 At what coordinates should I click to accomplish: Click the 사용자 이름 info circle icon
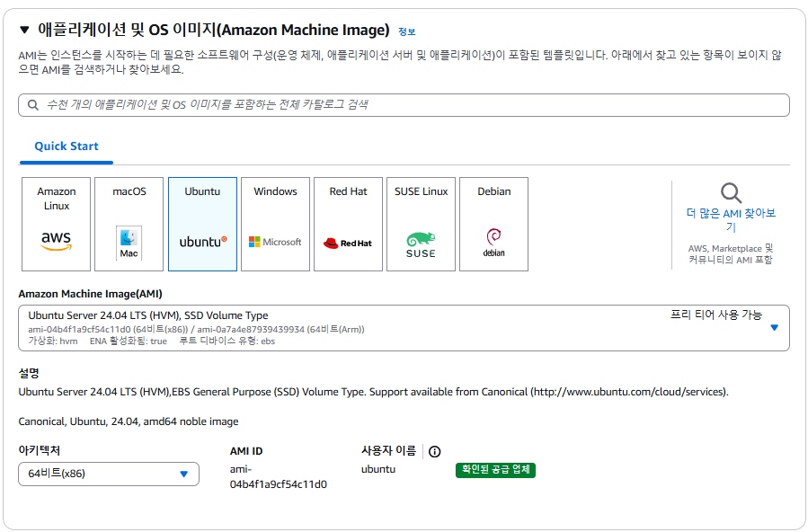coord(435,452)
